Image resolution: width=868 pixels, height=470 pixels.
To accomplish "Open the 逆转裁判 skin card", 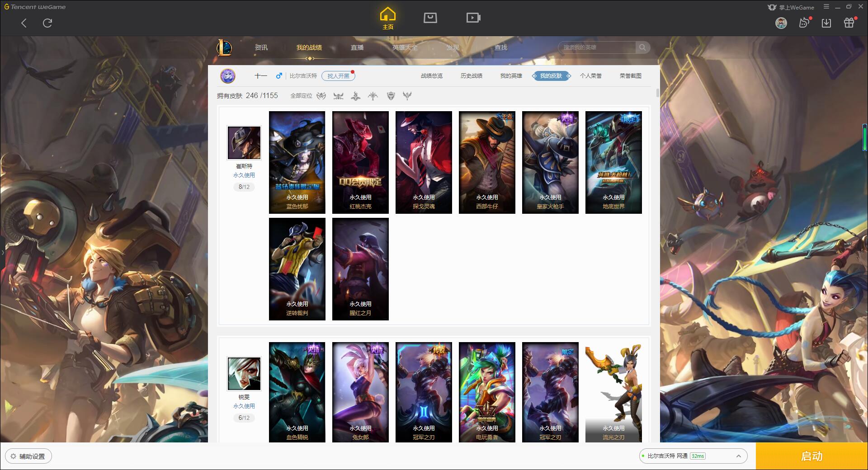I will click(297, 269).
